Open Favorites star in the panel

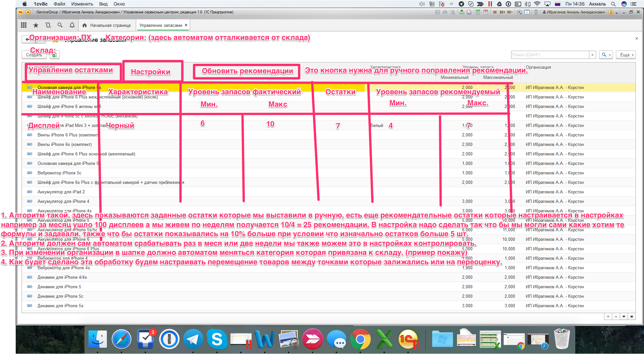36,25
